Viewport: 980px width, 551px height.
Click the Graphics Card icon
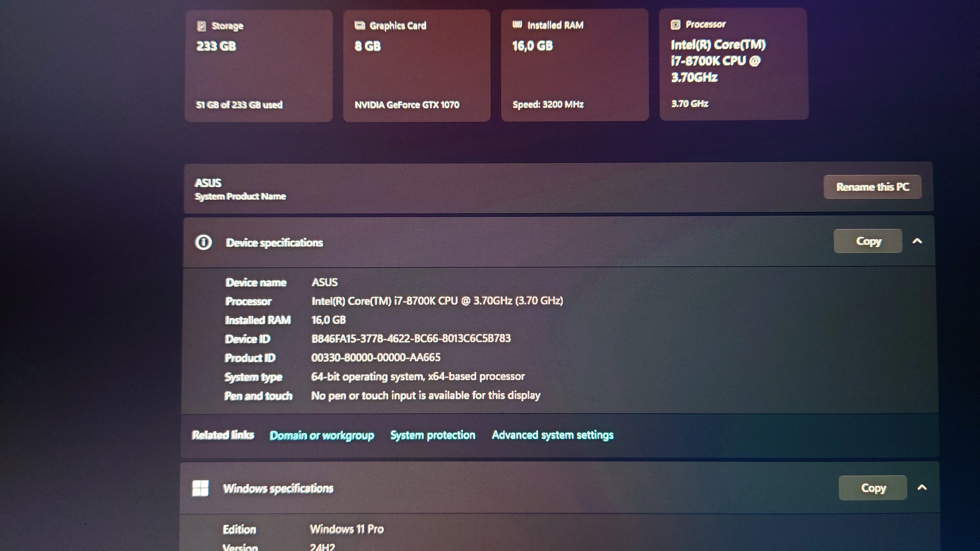click(360, 25)
